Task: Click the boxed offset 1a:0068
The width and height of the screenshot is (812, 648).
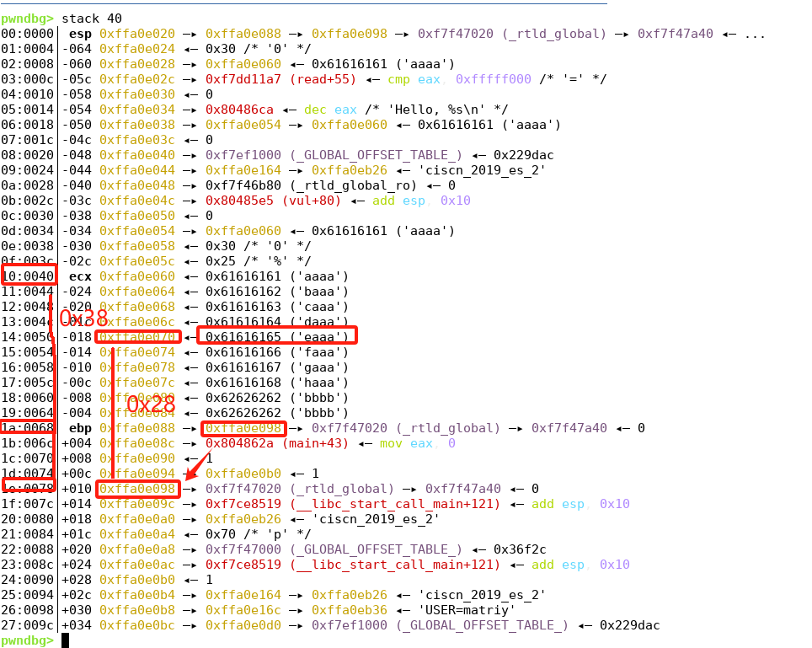Action: (29, 428)
